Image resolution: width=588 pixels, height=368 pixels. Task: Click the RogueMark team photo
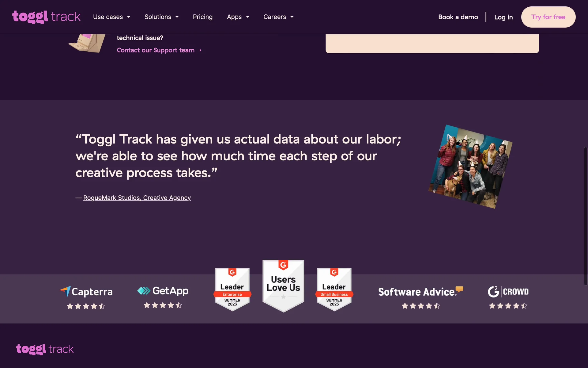[470, 167]
